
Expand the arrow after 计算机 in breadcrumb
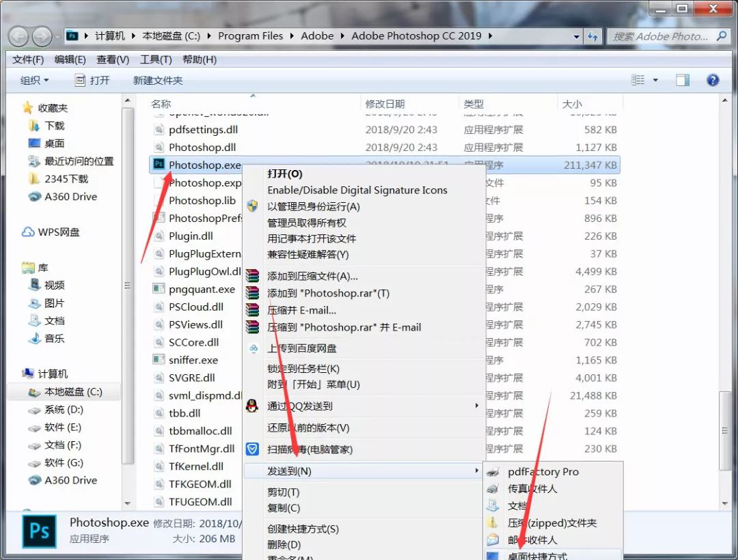[133, 36]
